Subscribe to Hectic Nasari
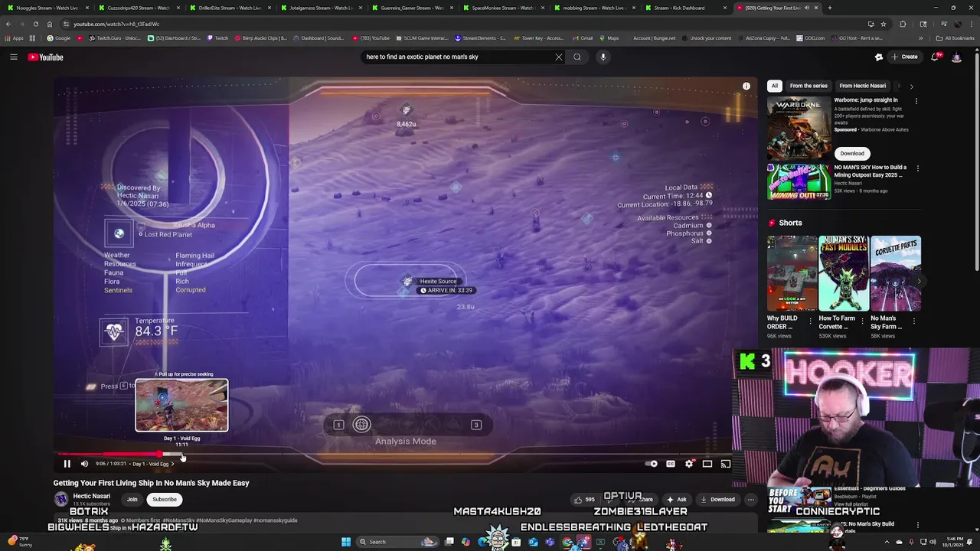This screenshot has width=980, height=551. 164,500
